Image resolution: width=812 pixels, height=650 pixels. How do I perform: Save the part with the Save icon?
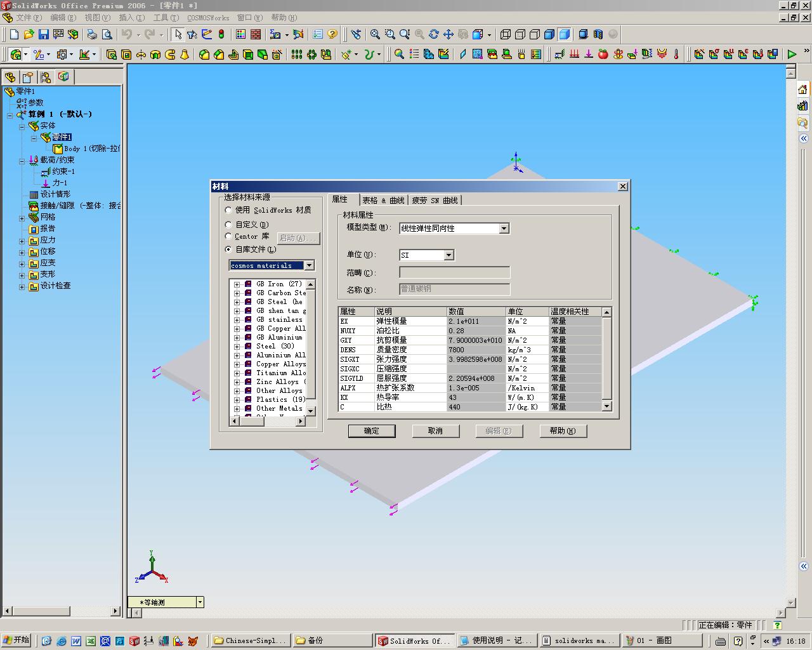point(43,34)
